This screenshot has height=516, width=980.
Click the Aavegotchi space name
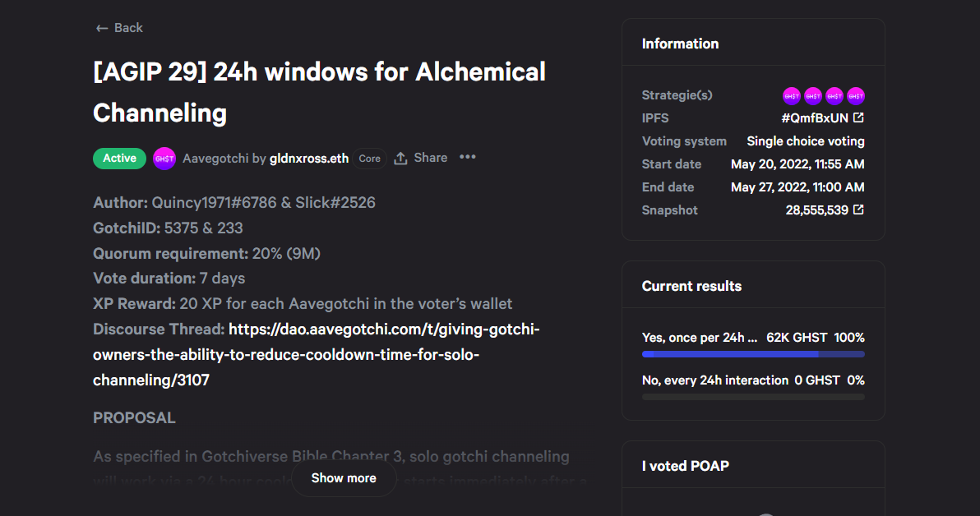point(215,159)
